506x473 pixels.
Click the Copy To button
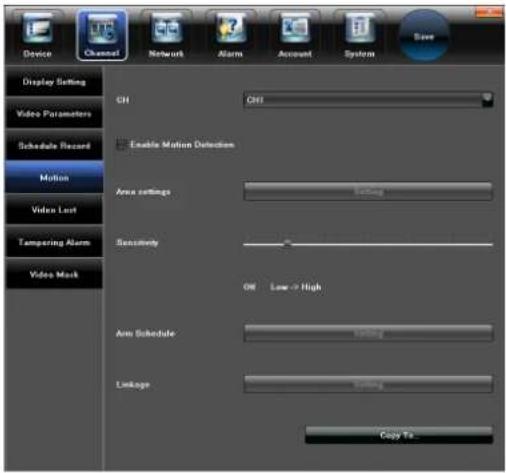click(x=399, y=435)
